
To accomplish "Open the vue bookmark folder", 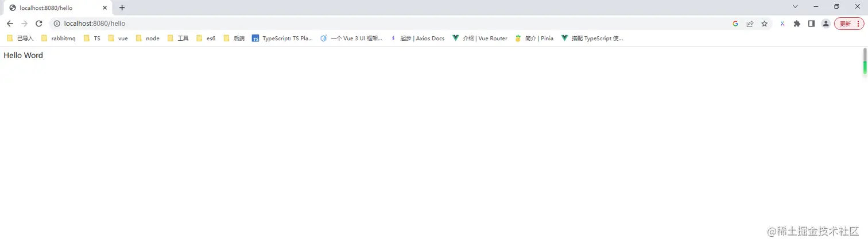I will point(118,39).
